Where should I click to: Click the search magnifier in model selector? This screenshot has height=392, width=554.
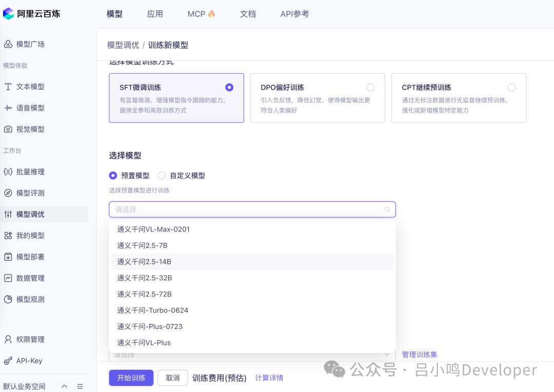pos(387,210)
